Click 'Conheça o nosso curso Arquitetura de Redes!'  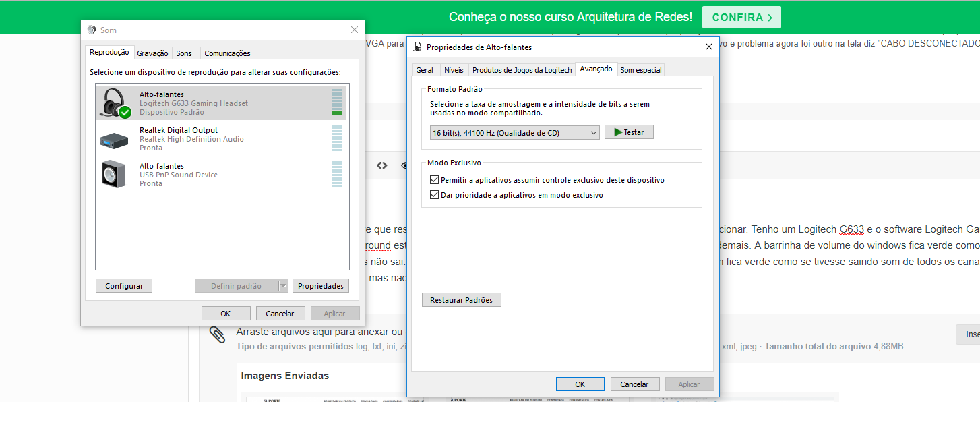tap(571, 17)
